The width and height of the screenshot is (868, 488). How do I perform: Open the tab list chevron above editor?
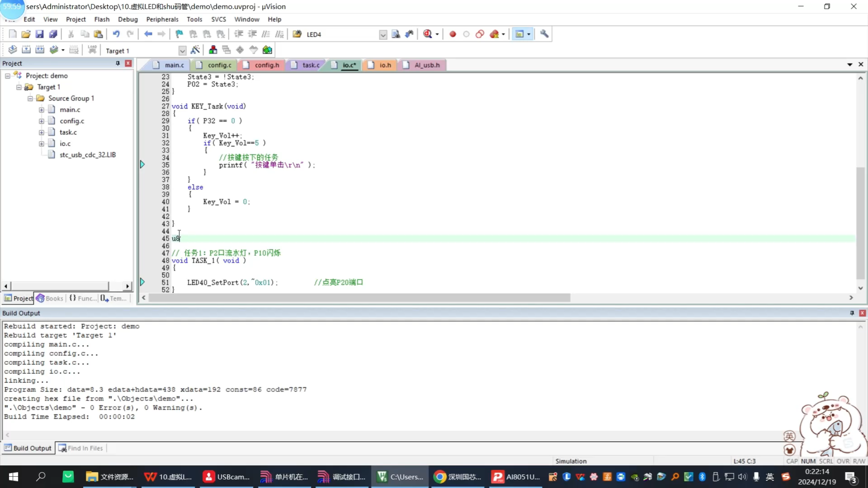point(850,64)
